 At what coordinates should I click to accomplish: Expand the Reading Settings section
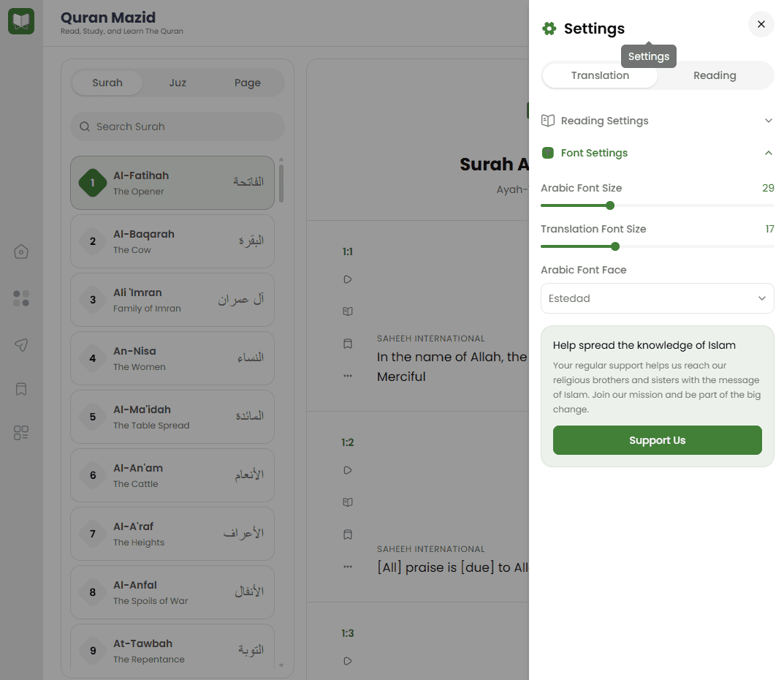pyautogui.click(x=657, y=121)
